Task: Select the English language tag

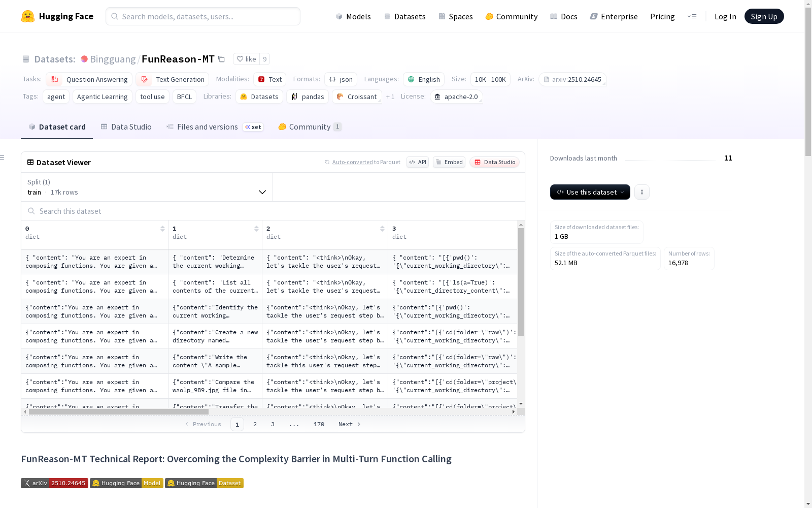Action: 424,79
